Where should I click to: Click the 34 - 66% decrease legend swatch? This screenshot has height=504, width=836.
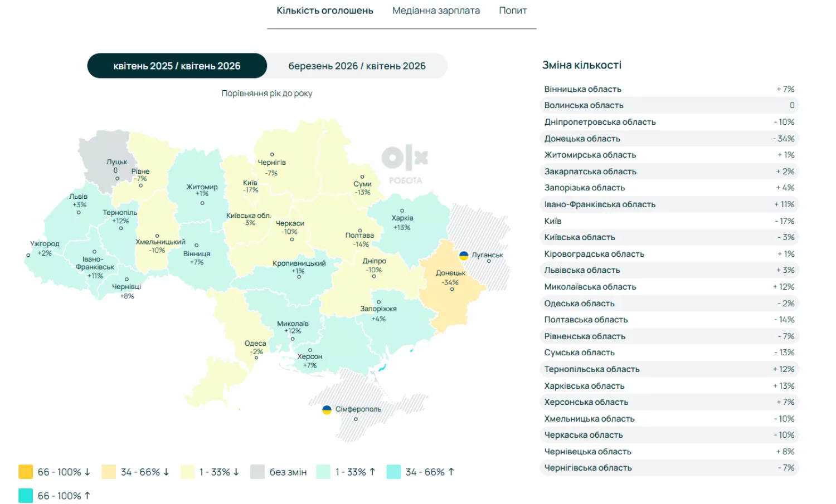click(x=109, y=472)
